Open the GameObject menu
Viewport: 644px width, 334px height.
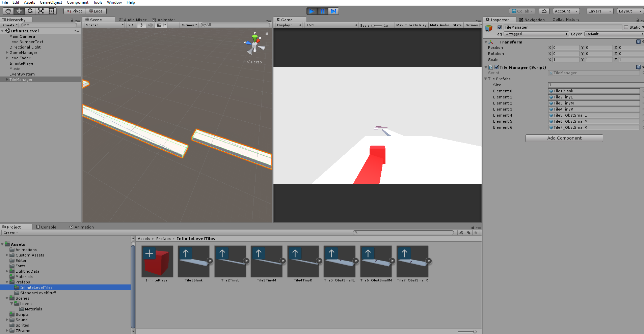tap(51, 2)
